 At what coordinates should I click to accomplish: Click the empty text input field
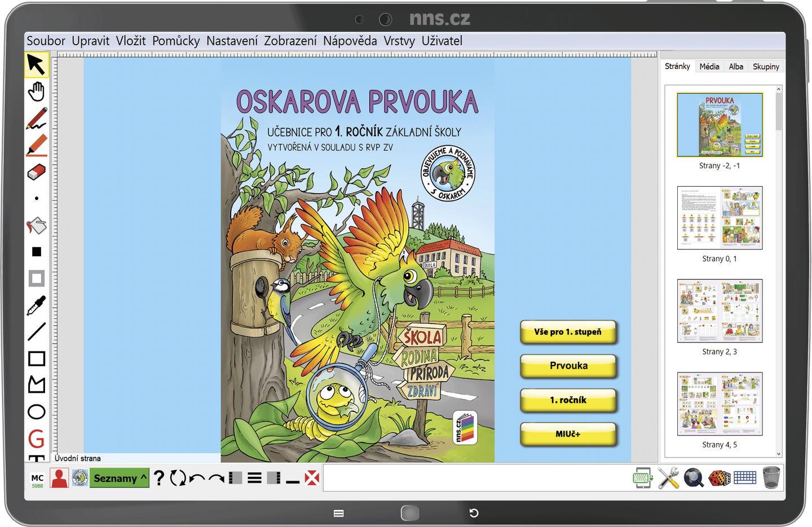click(475, 478)
